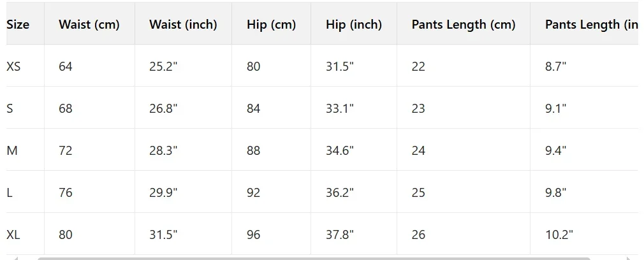This screenshot has height=260, width=644.
Task: Click the 34.6" hip cell for M
Action: tap(339, 150)
